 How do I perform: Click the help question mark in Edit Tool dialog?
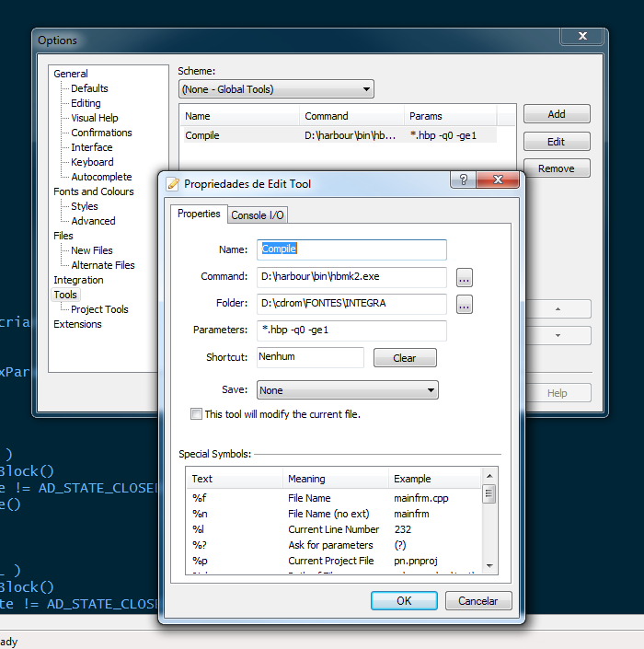[x=464, y=180]
